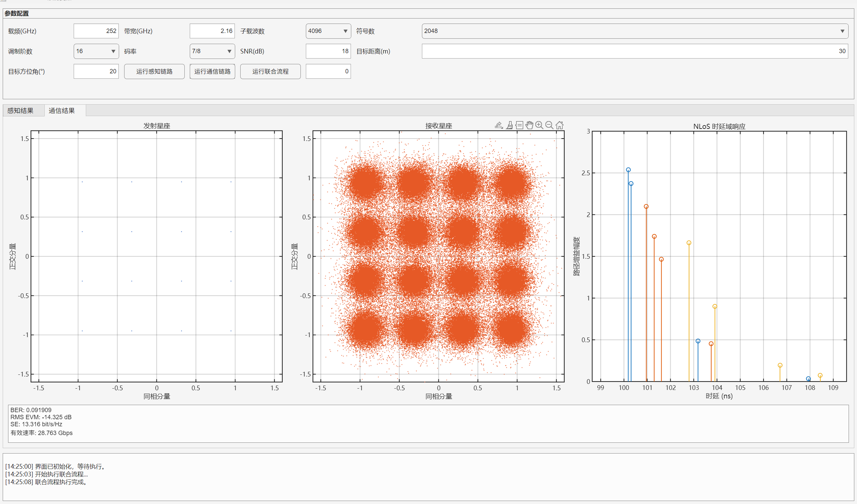857x504 pixels.
Task: Restore view with home icon
Action: 560,125
